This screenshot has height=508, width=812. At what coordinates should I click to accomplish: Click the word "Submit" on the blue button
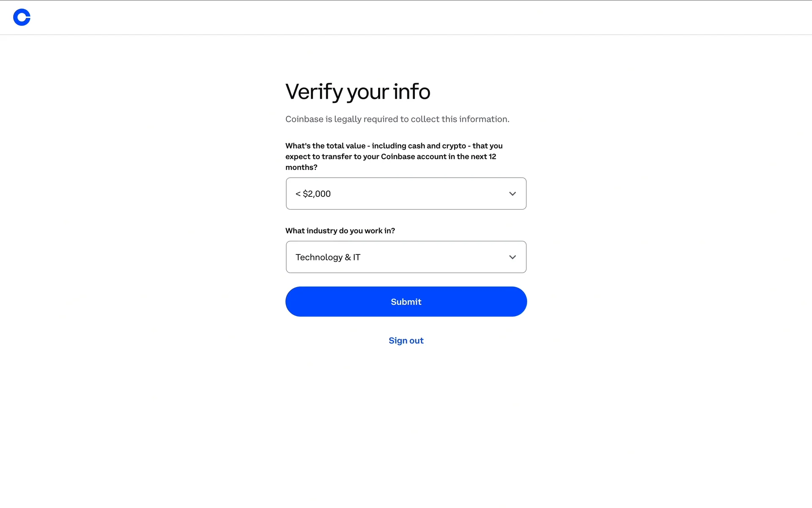[406, 302]
